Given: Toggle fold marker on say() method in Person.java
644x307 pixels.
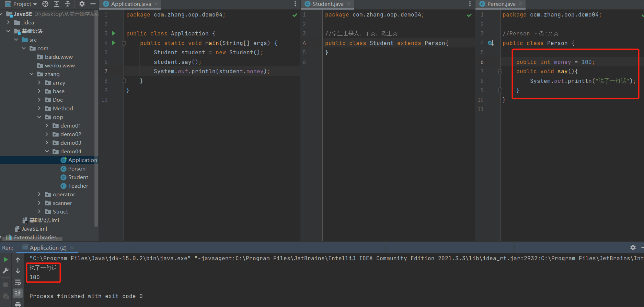Looking at the screenshot, I should tap(500, 72).
